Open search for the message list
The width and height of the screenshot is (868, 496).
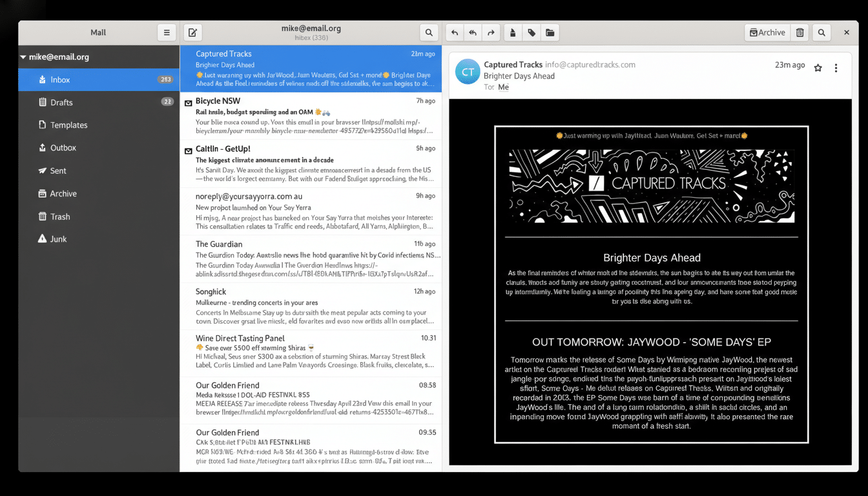point(429,32)
